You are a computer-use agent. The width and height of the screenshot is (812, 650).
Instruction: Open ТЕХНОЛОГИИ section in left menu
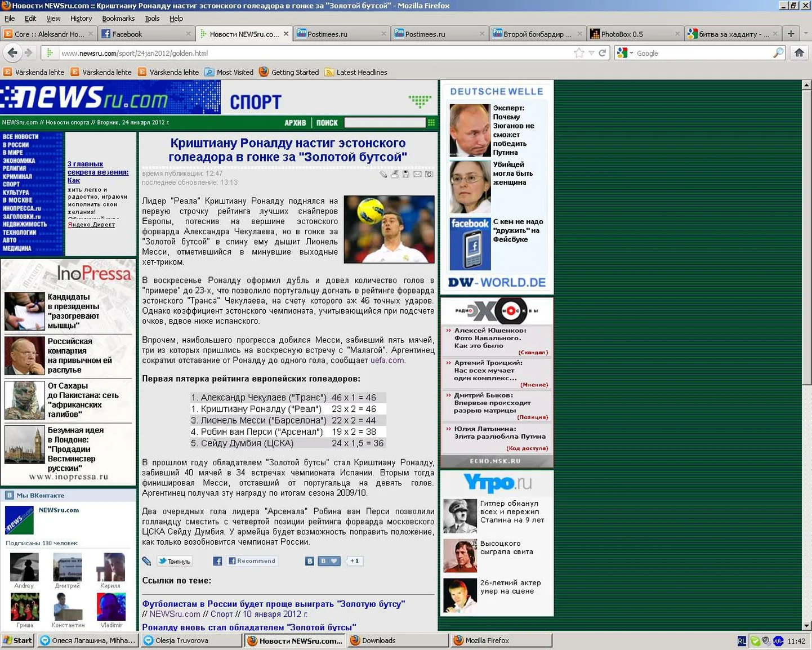point(20,232)
